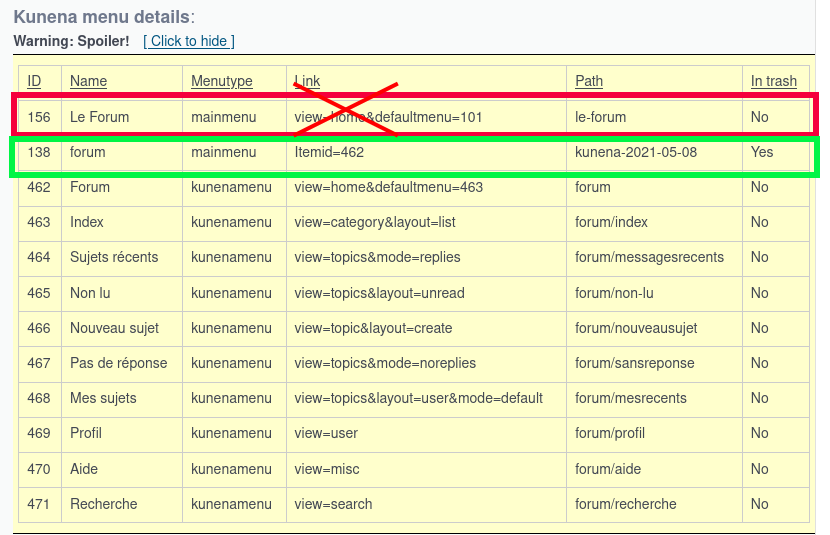Image resolution: width=830 pixels, height=535 pixels.
Task: Select the 'Le Forum' name cell
Action: (99, 117)
